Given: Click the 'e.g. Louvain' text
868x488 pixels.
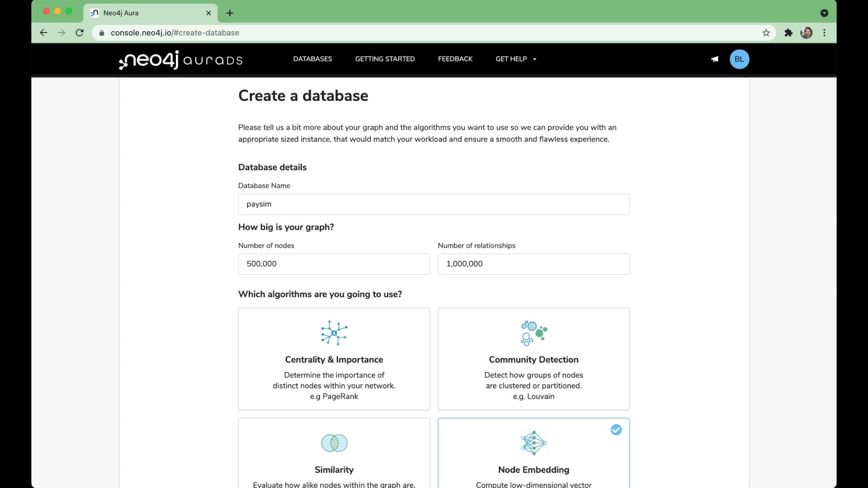Looking at the screenshot, I should [x=534, y=396].
